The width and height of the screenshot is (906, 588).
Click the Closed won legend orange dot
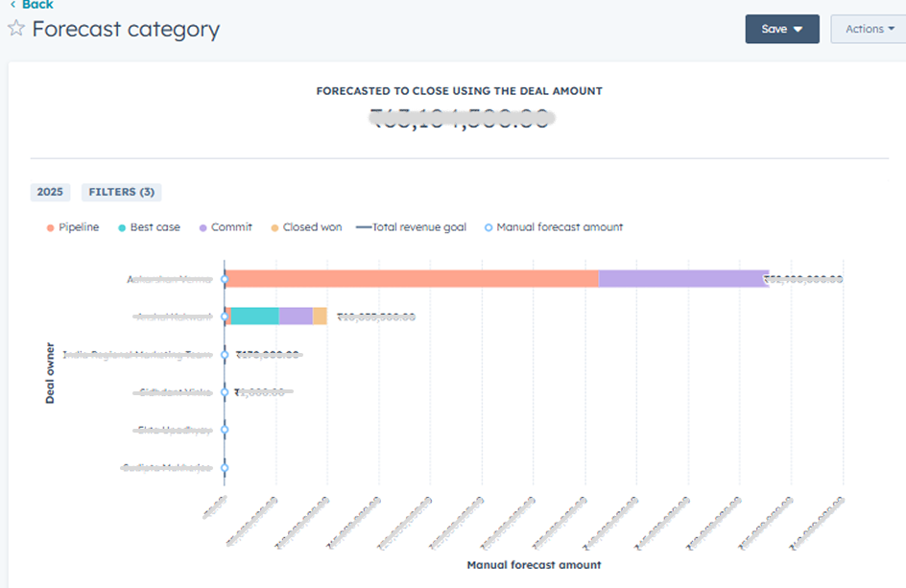(x=274, y=227)
